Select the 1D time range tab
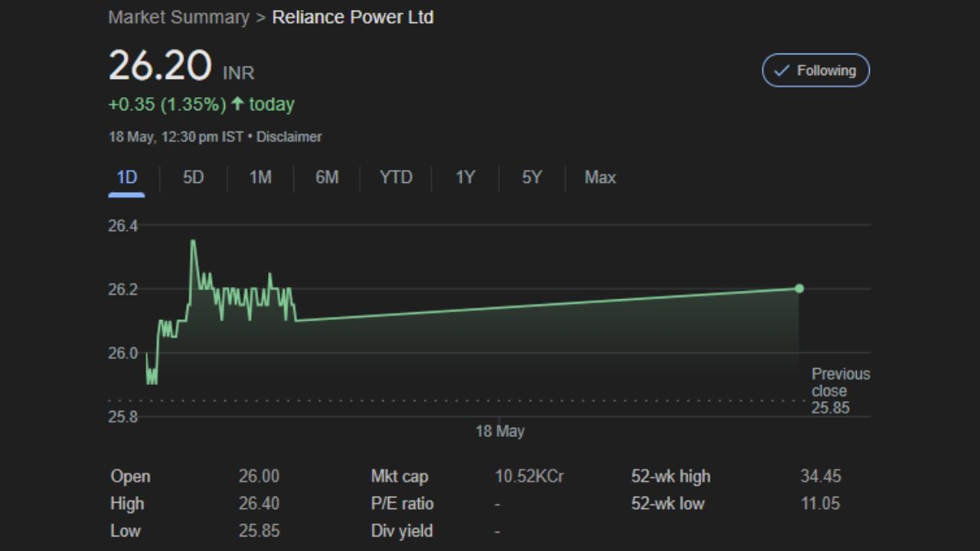Image resolution: width=980 pixels, height=551 pixels. coord(126,178)
